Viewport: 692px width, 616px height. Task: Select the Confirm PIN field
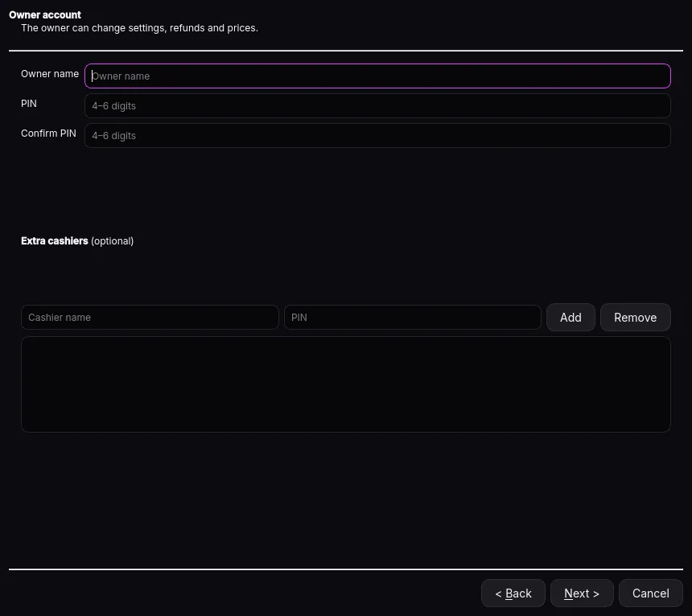(377, 135)
